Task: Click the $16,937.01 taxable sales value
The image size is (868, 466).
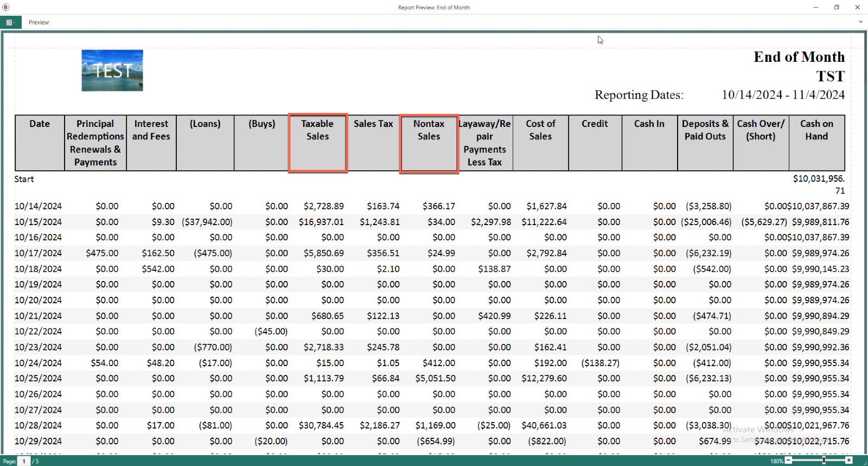Action: [x=321, y=222]
